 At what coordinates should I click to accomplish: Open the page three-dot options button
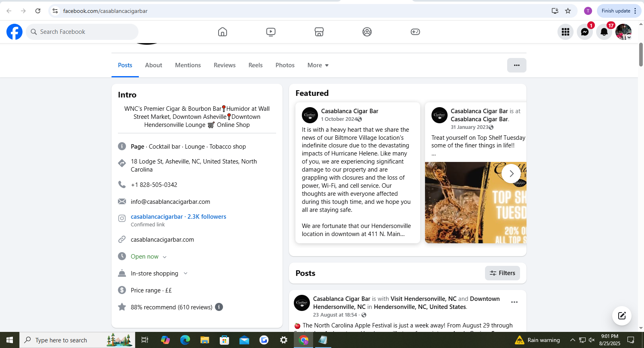click(517, 65)
